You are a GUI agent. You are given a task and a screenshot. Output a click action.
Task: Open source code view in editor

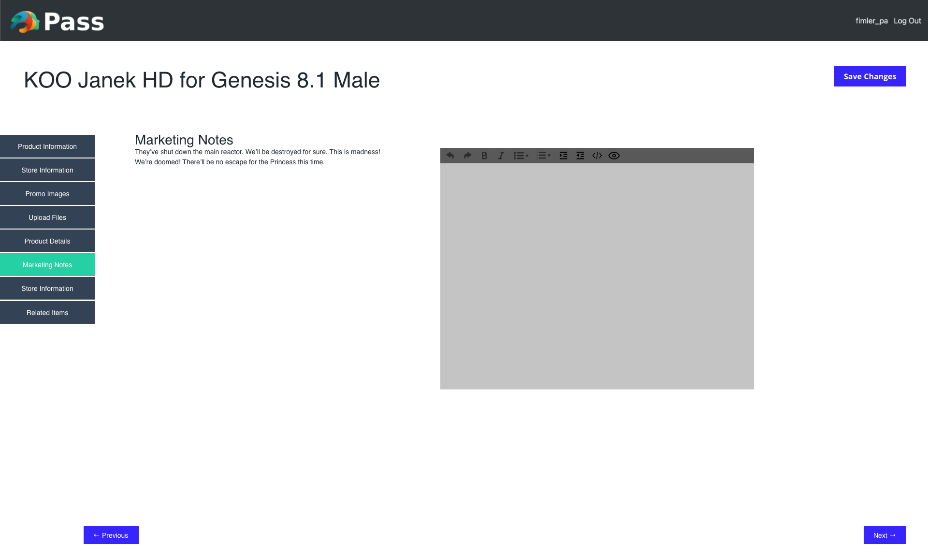pyautogui.click(x=597, y=156)
